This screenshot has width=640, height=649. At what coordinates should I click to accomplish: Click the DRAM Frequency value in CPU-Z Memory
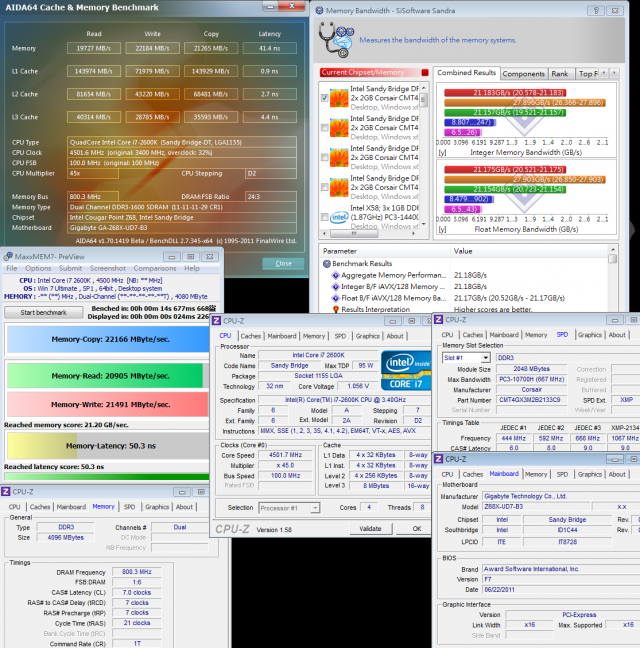137,572
